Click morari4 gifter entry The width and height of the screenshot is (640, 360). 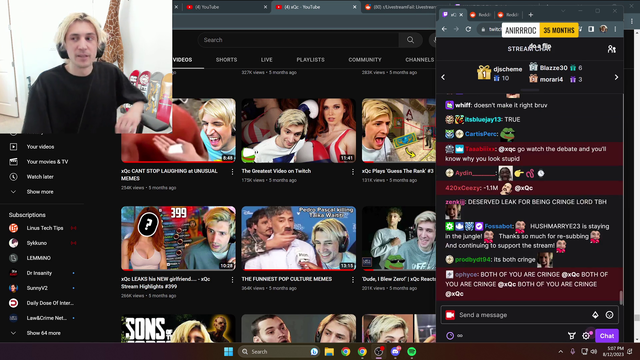(x=556, y=79)
